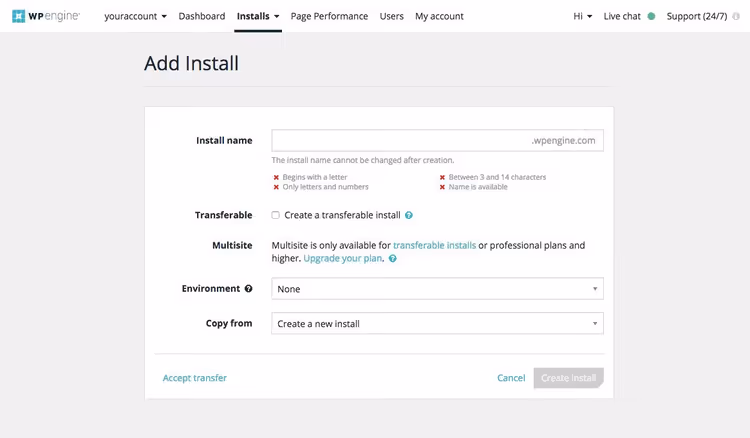
Task: Go to My account
Action: 439,16
